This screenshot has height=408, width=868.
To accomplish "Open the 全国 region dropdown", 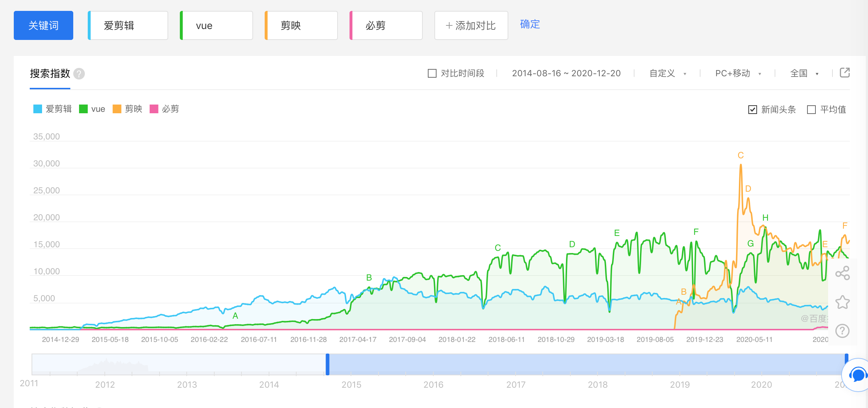I will pos(803,73).
